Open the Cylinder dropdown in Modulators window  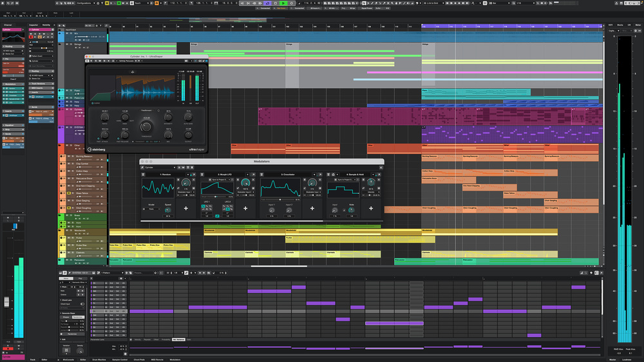161,167
